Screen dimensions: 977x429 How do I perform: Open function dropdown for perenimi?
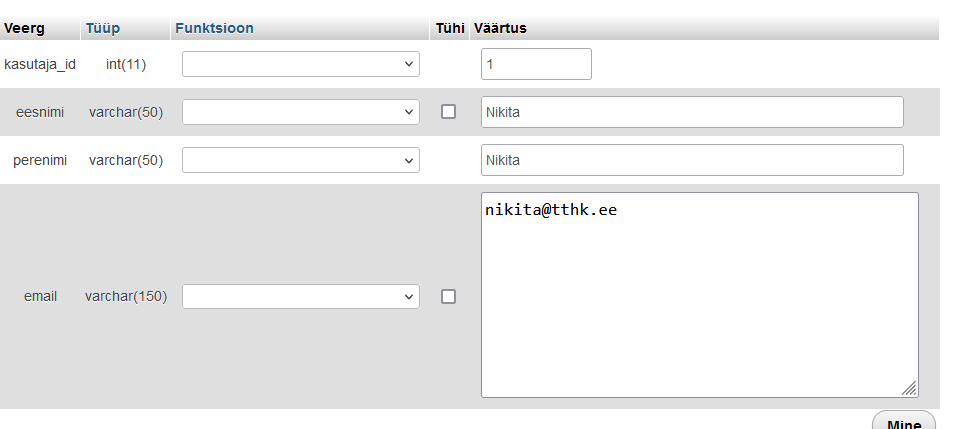(x=300, y=160)
